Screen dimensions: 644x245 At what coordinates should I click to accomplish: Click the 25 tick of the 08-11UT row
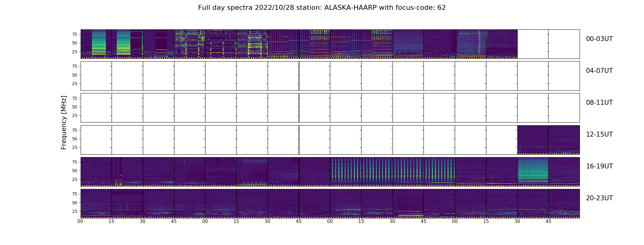tap(75, 115)
